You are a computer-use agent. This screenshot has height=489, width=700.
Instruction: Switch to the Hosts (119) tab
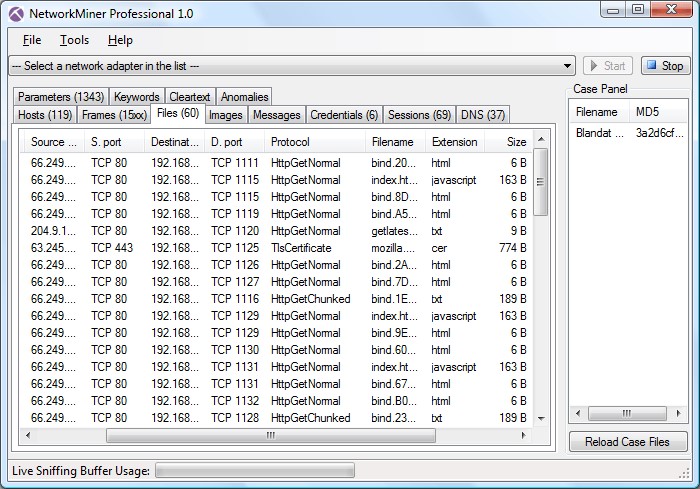(x=45, y=115)
